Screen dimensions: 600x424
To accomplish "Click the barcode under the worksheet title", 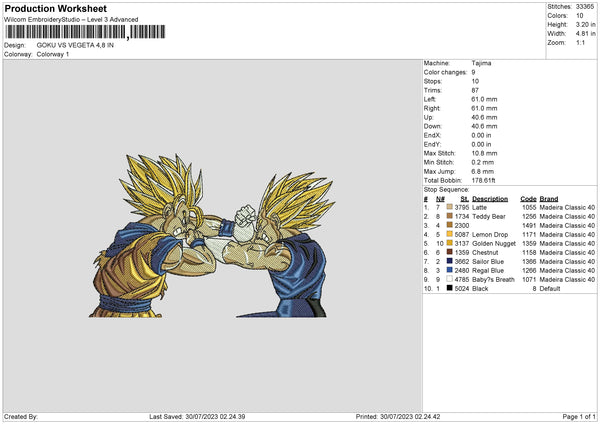I will 85,32.
